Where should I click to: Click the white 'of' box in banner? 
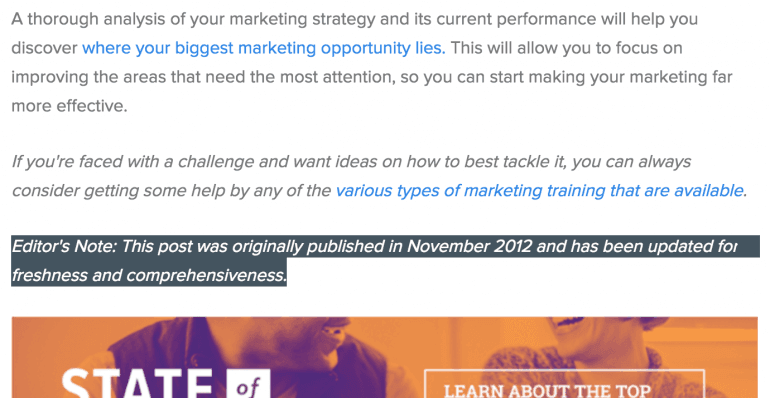[248, 385]
